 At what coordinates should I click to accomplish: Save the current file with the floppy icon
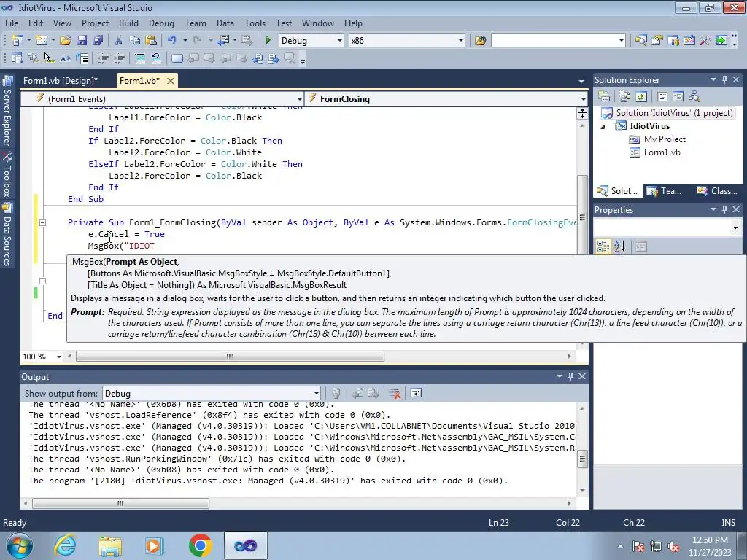[x=82, y=41]
